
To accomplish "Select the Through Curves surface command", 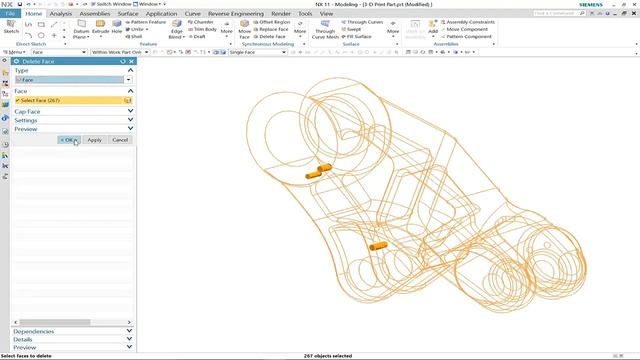I will [362, 22].
